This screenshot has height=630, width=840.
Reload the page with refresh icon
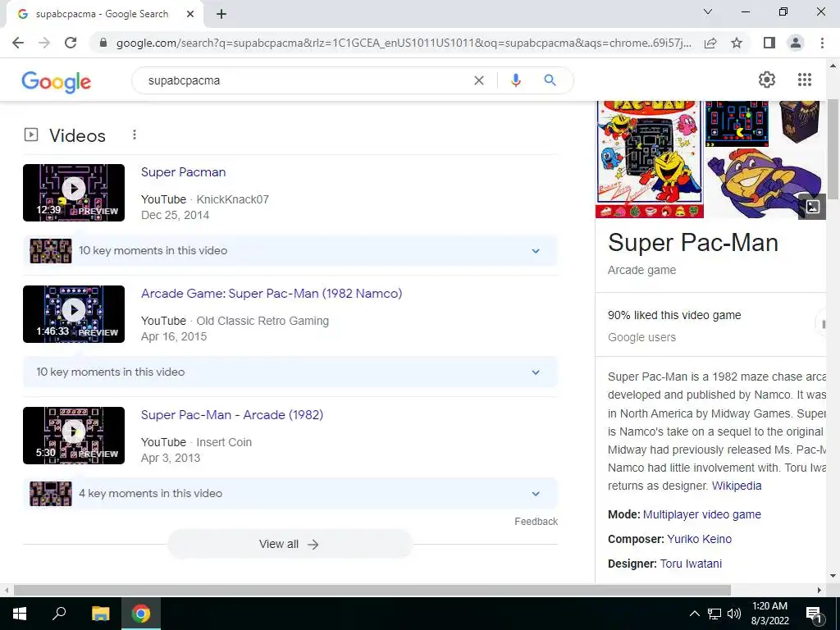(x=71, y=43)
